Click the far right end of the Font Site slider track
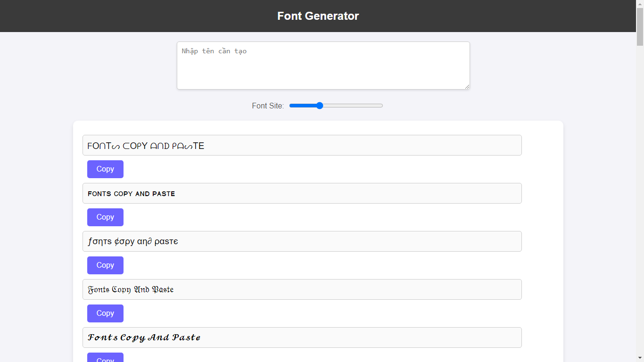The width and height of the screenshot is (644, 362). (382, 106)
